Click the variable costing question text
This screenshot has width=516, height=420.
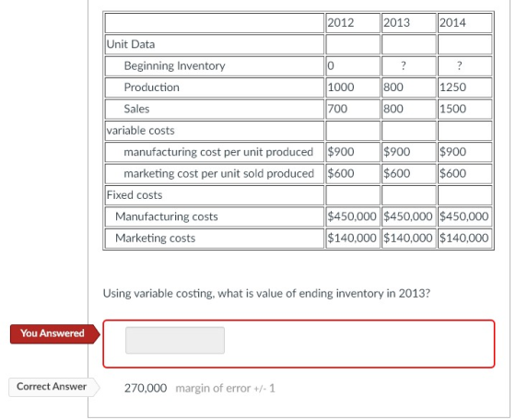coord(266,294)
